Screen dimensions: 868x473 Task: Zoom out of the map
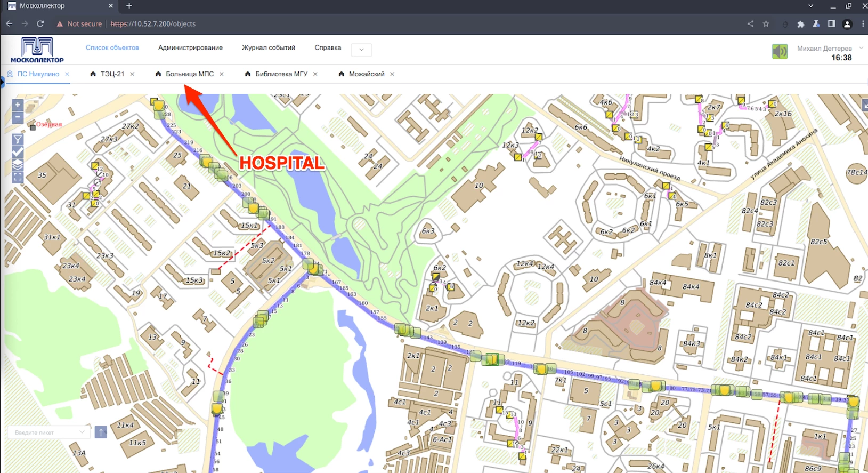pos(18,117)
